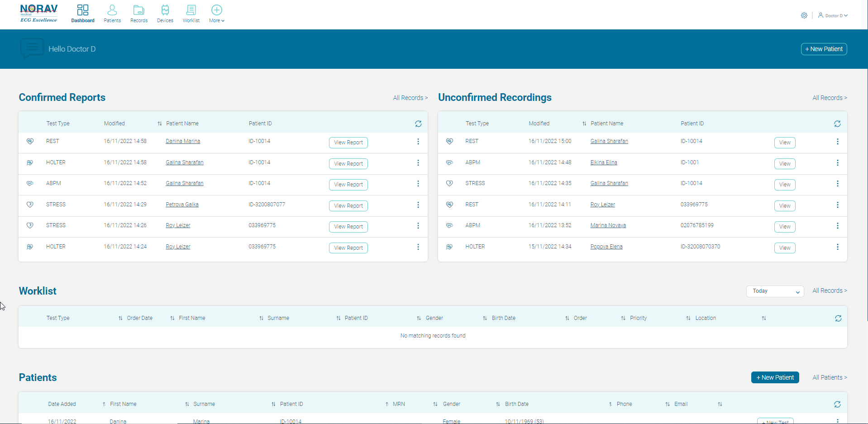Open the Dashboard nav icon
The image size is (868, 424).
[x=83, y=14]
